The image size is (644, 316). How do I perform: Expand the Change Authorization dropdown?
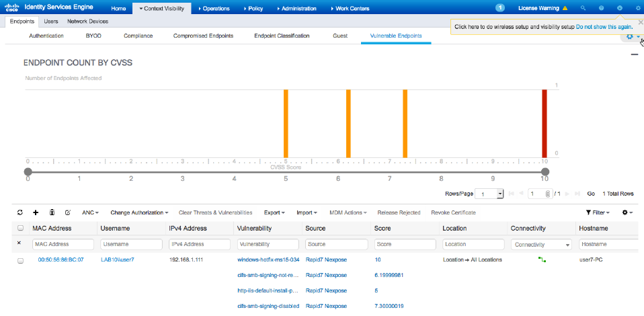(x=139, y=212)
